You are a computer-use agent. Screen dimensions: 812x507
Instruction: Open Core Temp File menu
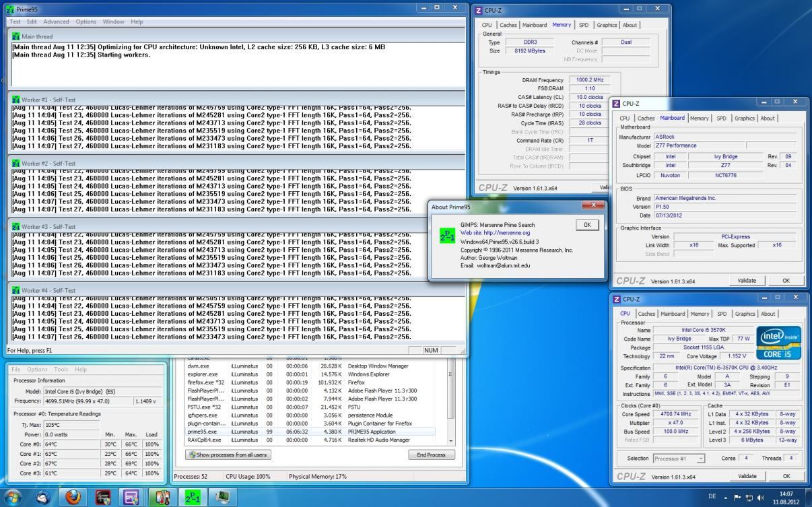point(15,369)
